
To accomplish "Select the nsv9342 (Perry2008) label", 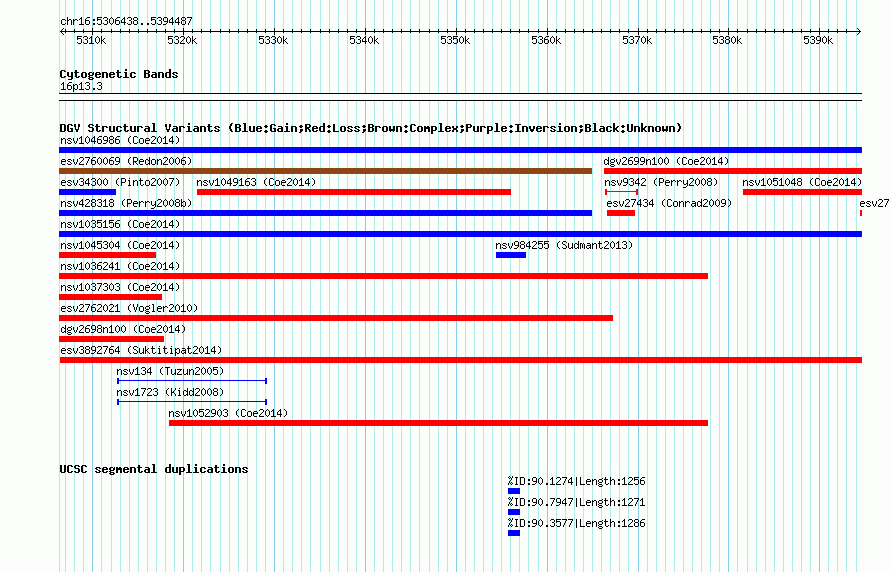I will (661, 182).
